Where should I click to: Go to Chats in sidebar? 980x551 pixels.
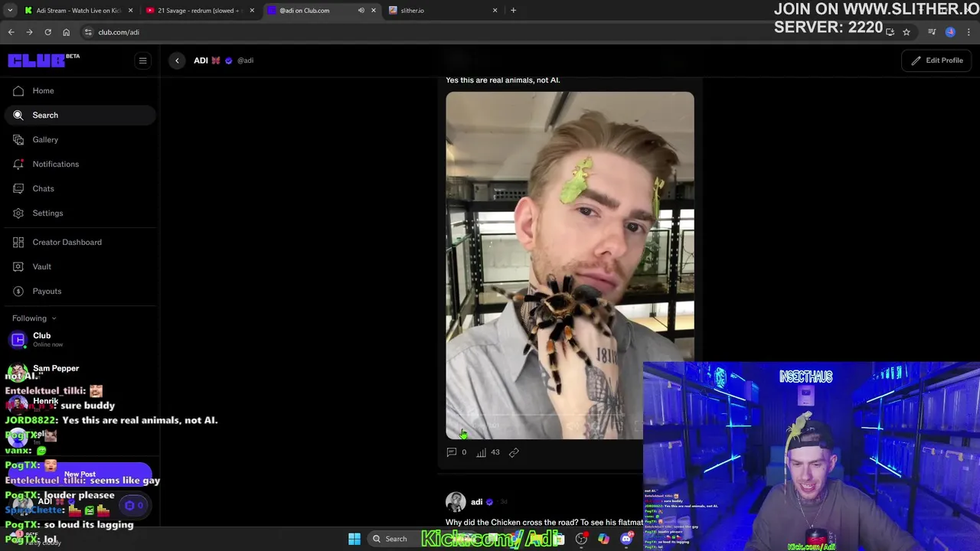point(80,188)
